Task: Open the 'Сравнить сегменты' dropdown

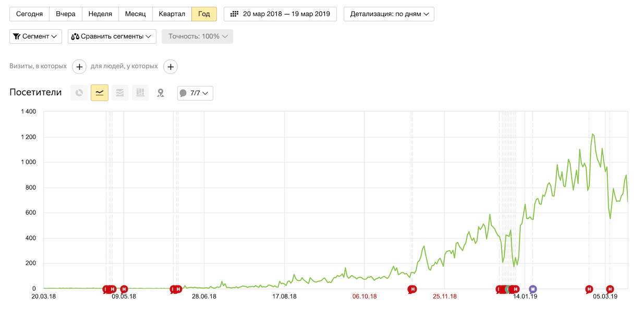Action: (x=112, y=36)
